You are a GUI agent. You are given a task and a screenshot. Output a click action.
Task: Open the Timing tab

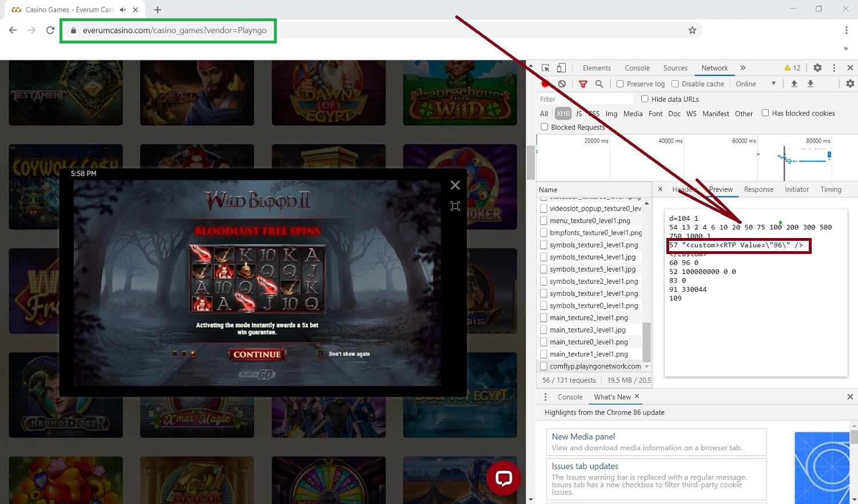(831, 189)
